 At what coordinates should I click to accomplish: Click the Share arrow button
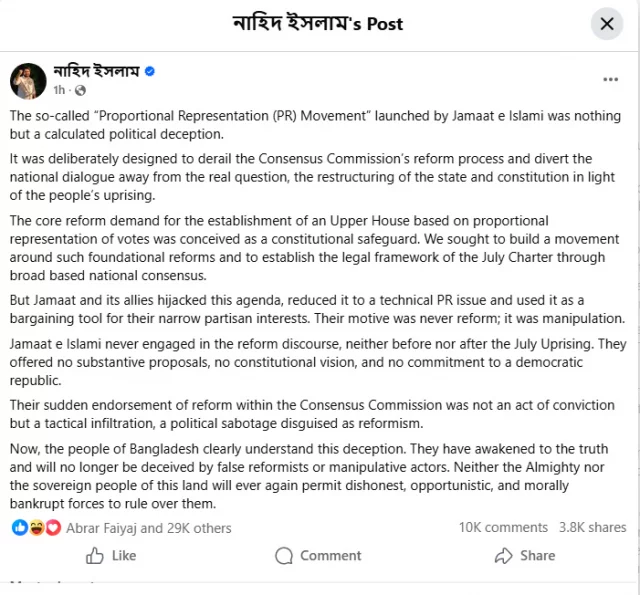pyautogui.click(x=524, y=556)
